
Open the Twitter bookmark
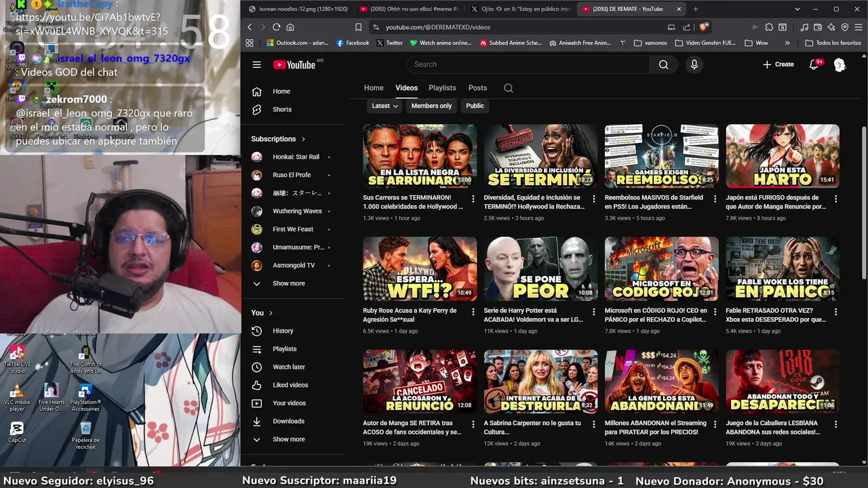click(x=389, y=43)
